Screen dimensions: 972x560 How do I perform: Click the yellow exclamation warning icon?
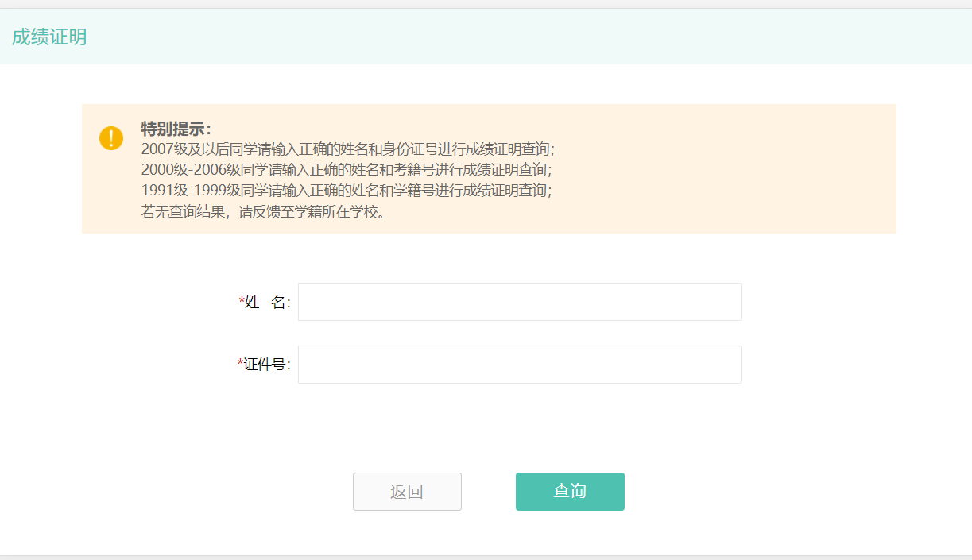[x=111, y=137]
